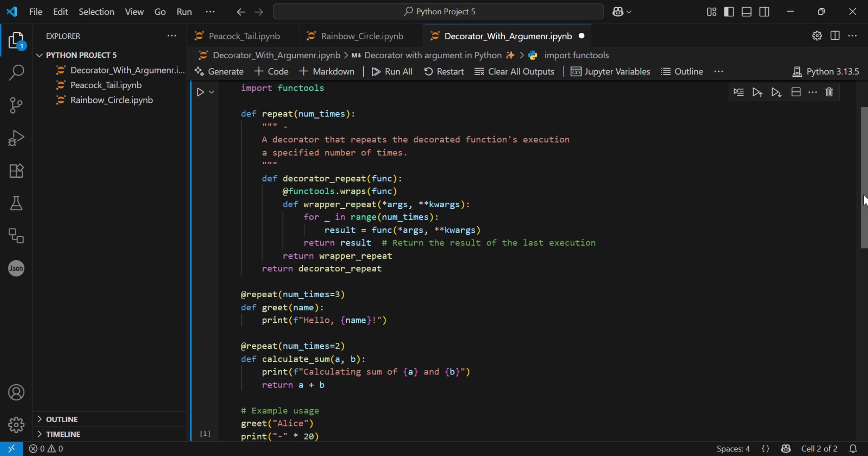868x456 pixels.
Task: Open the Extensions view
Action: pyautogui.click(x=16, y=171)
